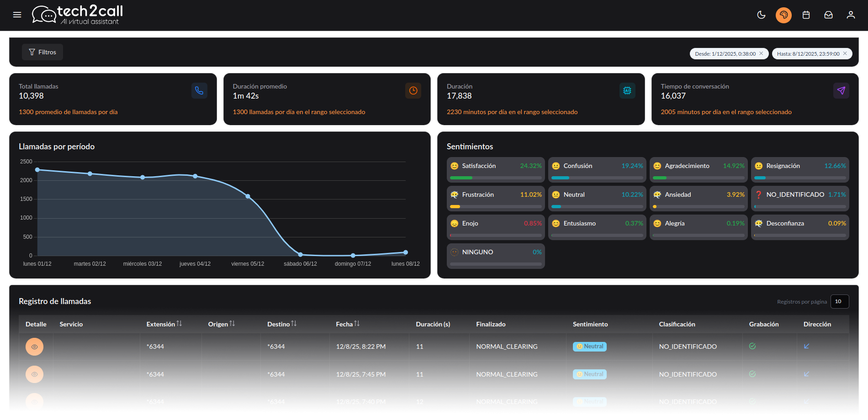
Task: View details of 7:45 PM call
Action: pyautogui.click(x=34, y=374)
